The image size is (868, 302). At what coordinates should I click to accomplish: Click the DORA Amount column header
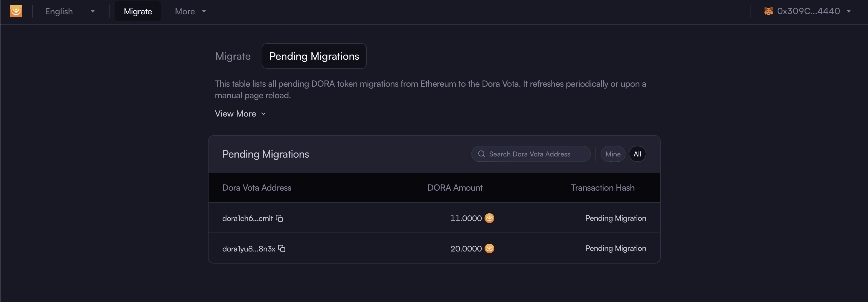[x=455, y=187]
